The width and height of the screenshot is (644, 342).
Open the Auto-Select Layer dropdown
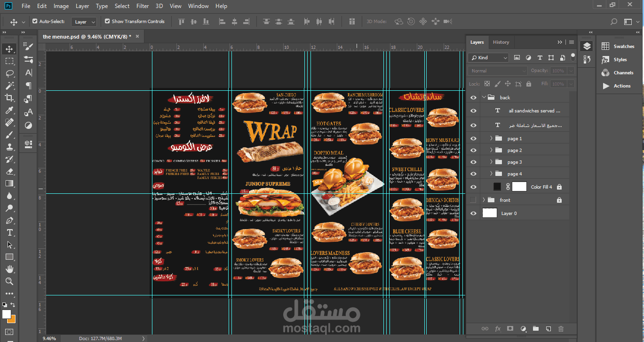click(84, 22)
